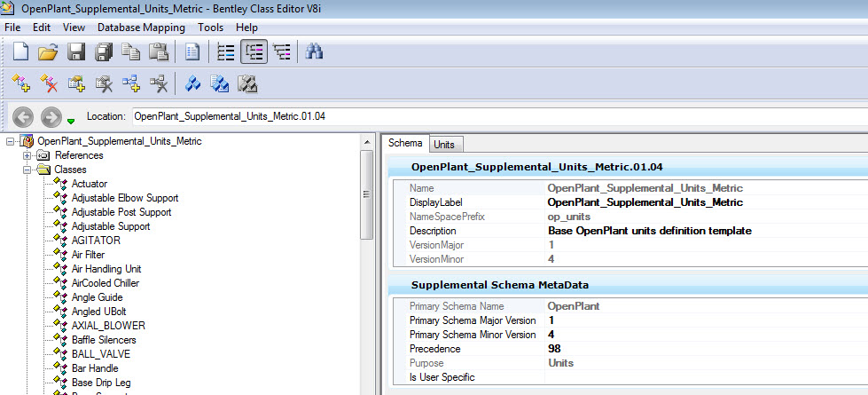868x395 pixels.
Task: Open the Database Mapping menu
Action: tap(141, 28)
